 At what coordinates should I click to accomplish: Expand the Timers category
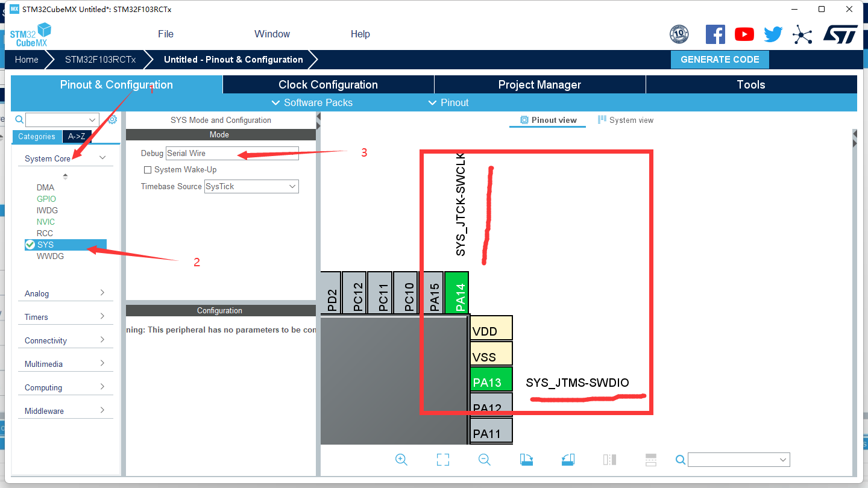pyautogui.click(x=65, y=317)
